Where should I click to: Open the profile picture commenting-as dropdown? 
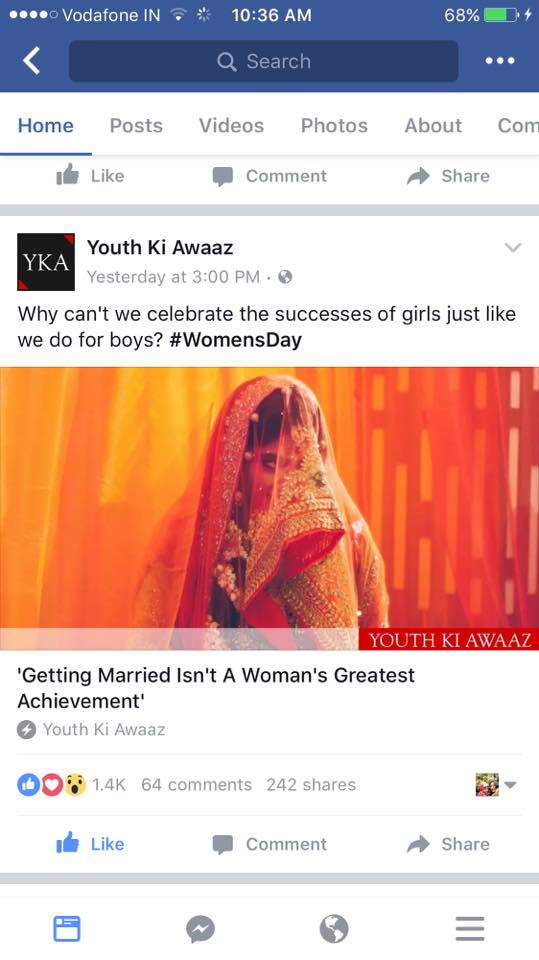pyautogui.click(x=496, y=784)
